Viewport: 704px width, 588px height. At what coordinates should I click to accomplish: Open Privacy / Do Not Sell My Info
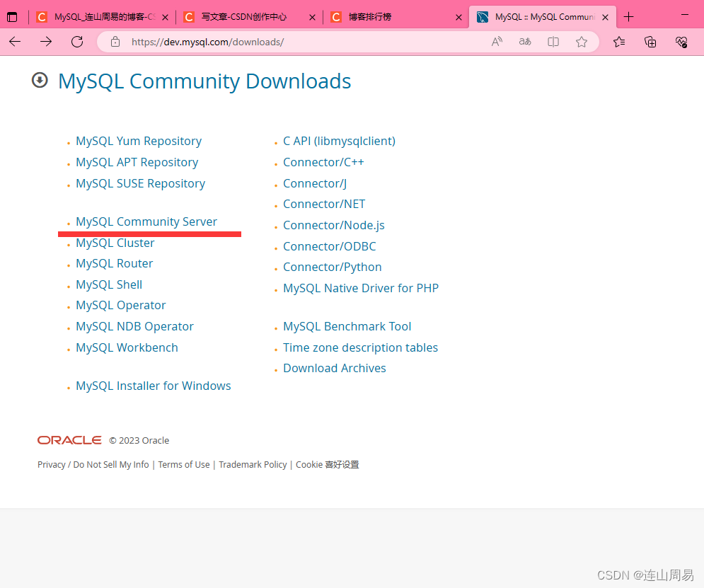93,465
